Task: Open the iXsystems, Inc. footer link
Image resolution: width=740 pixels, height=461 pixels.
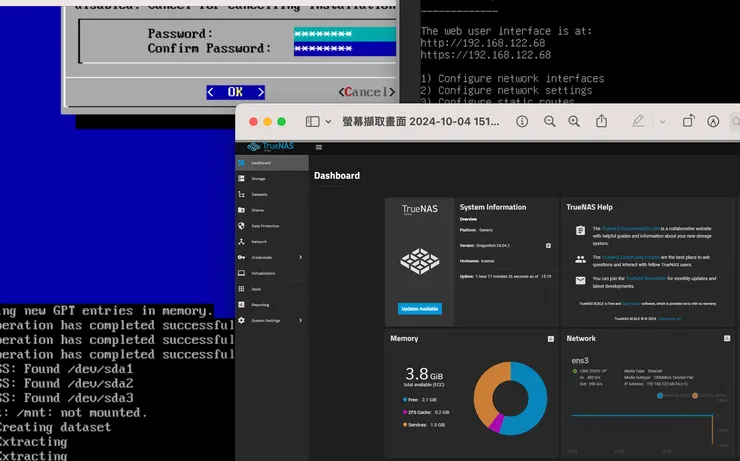Action: click(x=670, y=319)
